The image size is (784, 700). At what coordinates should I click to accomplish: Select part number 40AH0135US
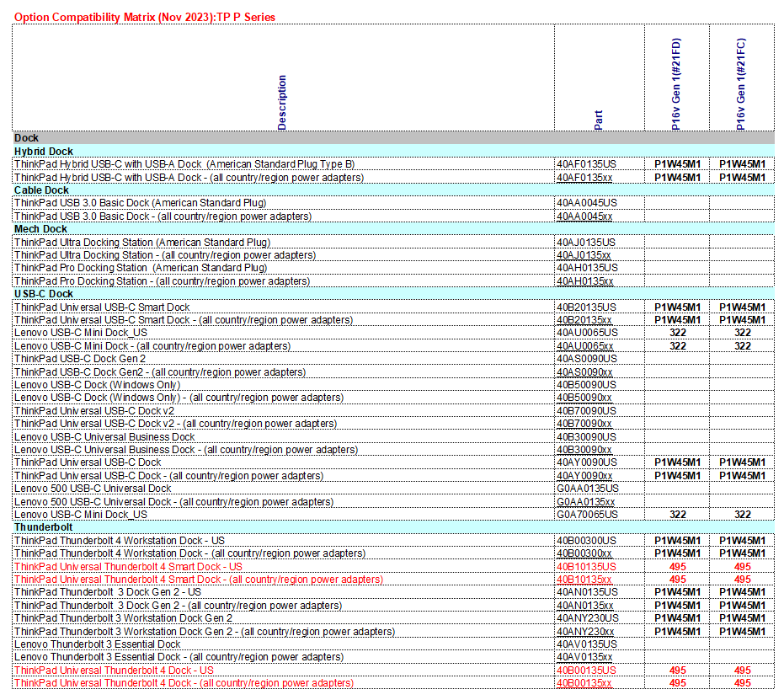coord(587,268)
